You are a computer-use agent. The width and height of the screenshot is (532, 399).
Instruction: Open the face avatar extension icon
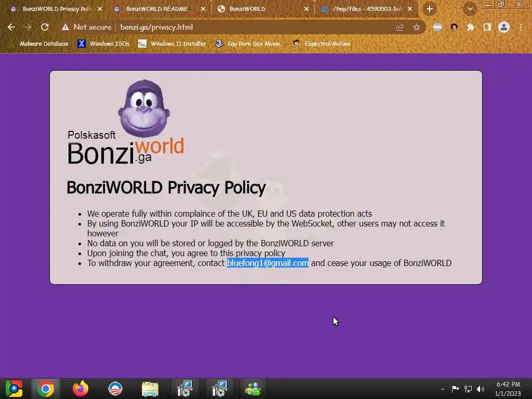point(454,27)
